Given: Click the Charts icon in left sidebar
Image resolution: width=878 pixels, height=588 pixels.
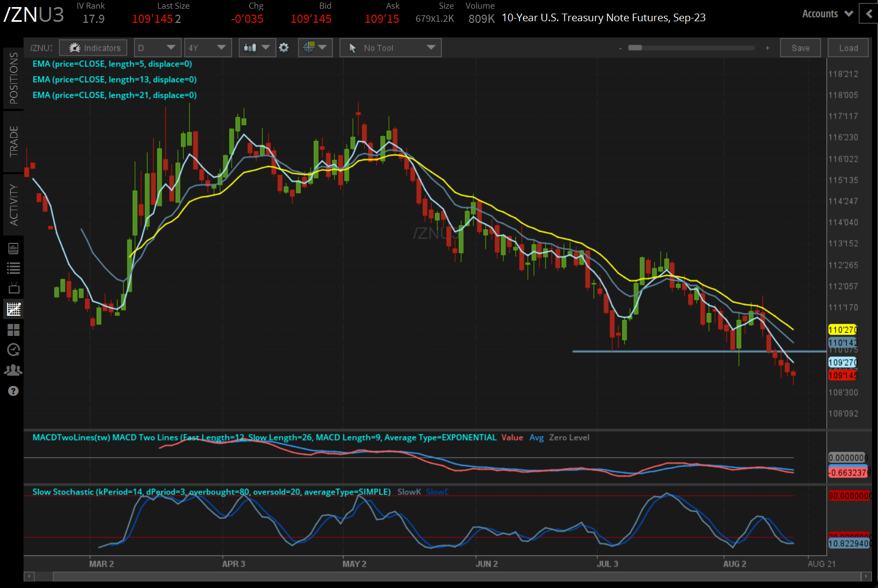Looking at the screenshot, I should point(14,309).
